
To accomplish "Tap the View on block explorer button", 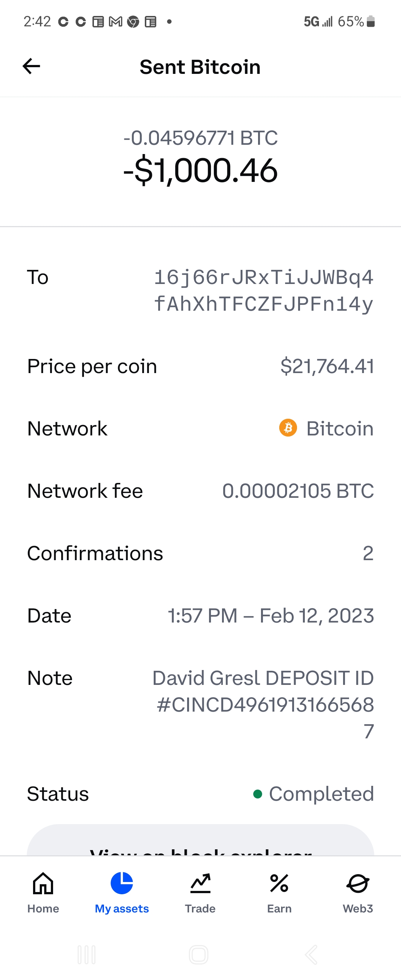I will [200, 843].
